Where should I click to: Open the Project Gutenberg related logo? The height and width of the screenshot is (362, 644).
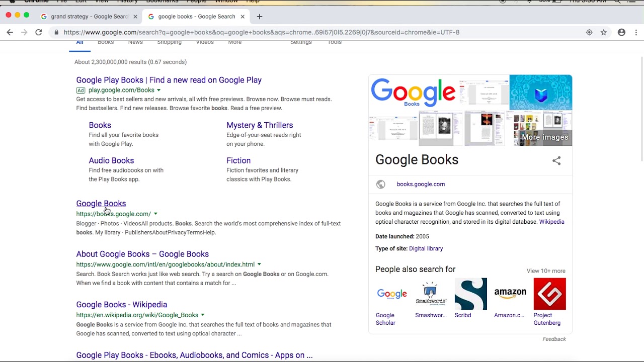pyautogui.click(x=550, y=294)
